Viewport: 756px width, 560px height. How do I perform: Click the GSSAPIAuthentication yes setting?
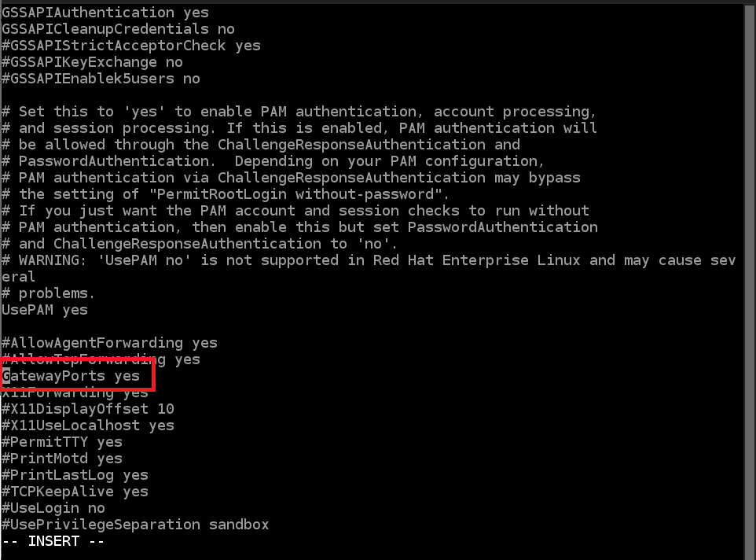tap(105, 13)
